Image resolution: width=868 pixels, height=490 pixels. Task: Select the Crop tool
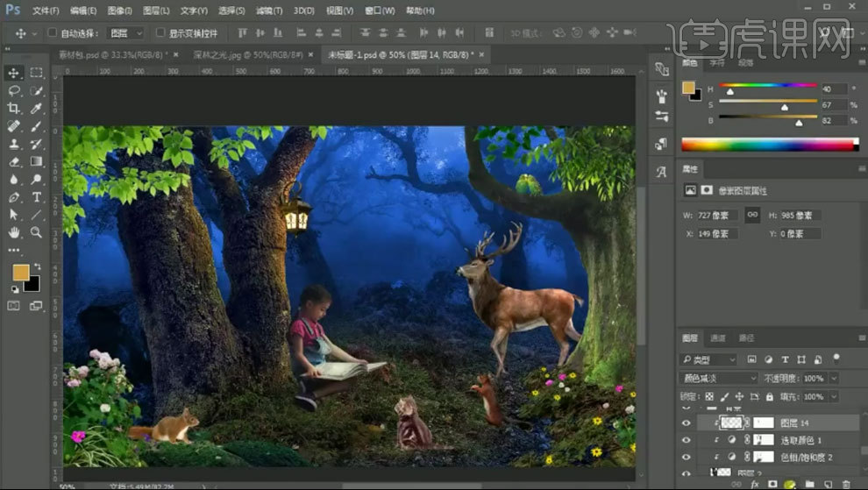coord(14,108)
